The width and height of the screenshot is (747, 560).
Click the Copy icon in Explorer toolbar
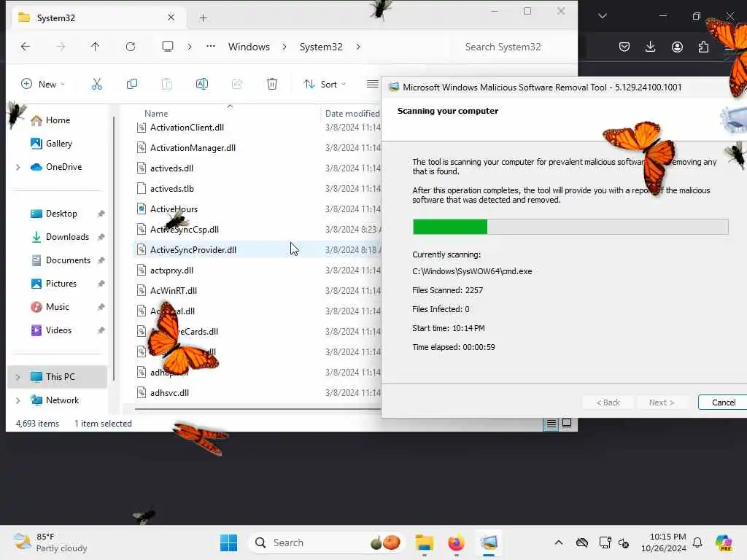(x=132, y=85)
